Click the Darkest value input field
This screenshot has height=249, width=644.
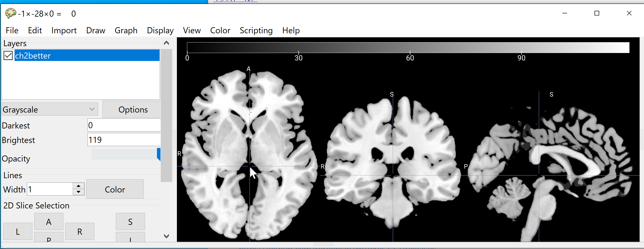coord(123,125)
